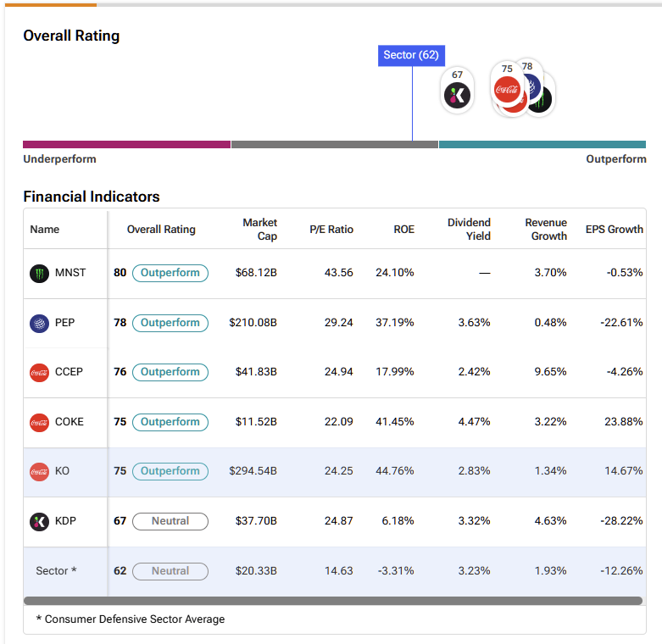Sort by Dividend Yield column header
This screenshot has height=644, width=662.
469,229
